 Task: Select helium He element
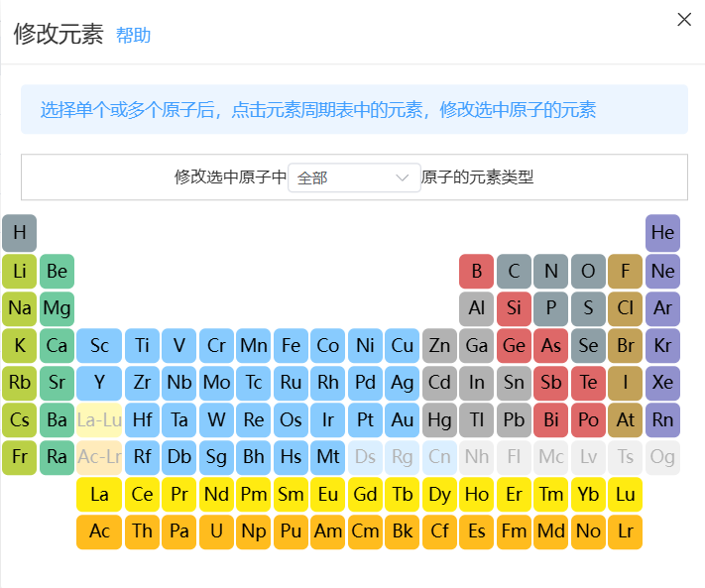[662, 233]
